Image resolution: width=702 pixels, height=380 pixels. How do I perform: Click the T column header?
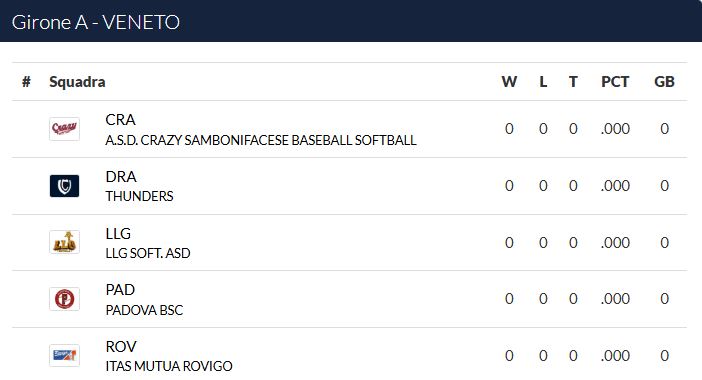(573, 82)
